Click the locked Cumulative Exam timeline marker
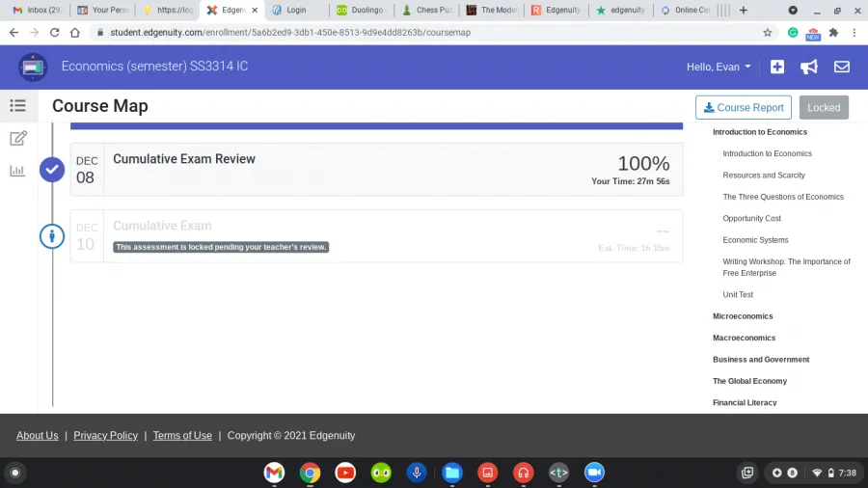Screen dimensions: 868x488 coord(52,236)
